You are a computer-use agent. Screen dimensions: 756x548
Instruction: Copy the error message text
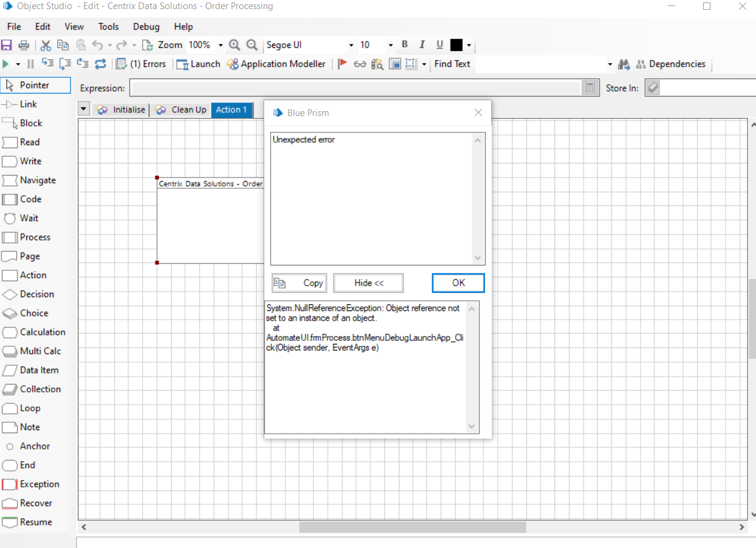[x=299, y=283]
